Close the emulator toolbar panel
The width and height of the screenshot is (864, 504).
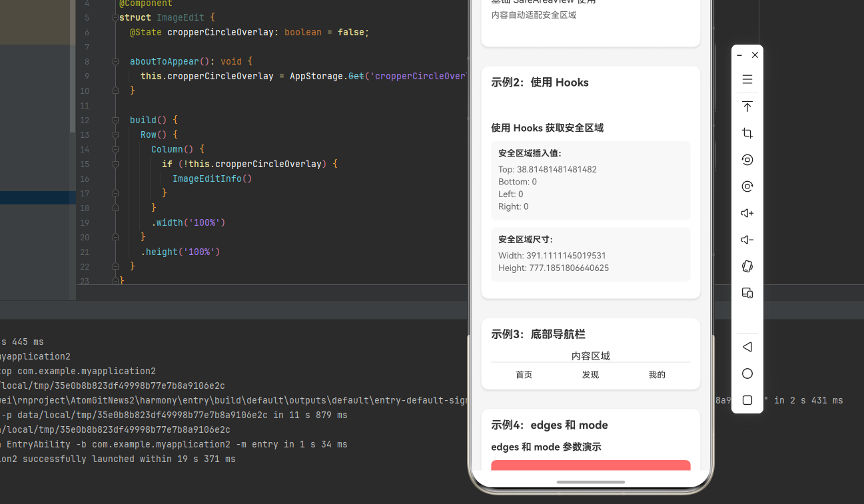pyautogui.click(x=755, y=55)
